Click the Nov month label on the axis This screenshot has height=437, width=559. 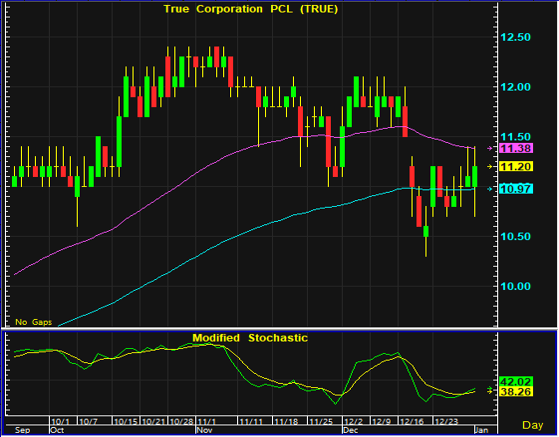pos(204,430)
